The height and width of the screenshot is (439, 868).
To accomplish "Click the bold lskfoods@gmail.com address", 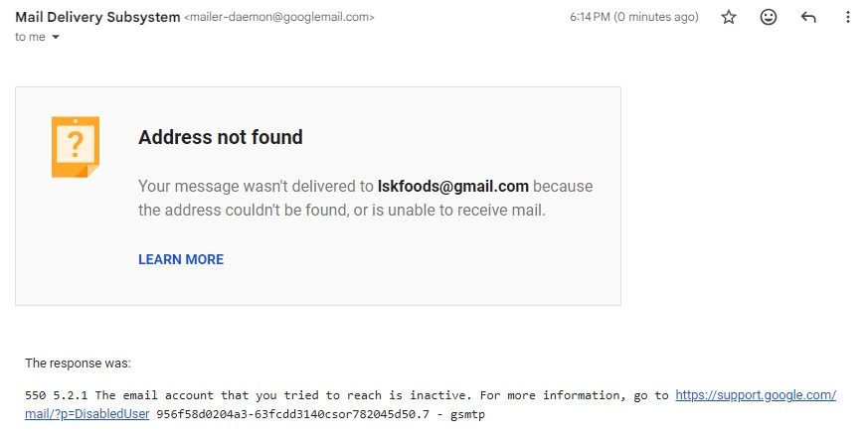I will tap(452, 186).
